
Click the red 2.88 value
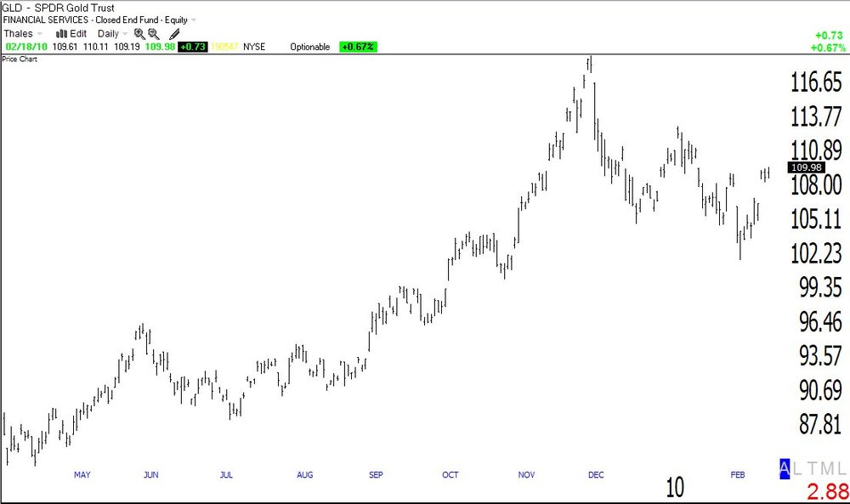(x=827, y=491)
